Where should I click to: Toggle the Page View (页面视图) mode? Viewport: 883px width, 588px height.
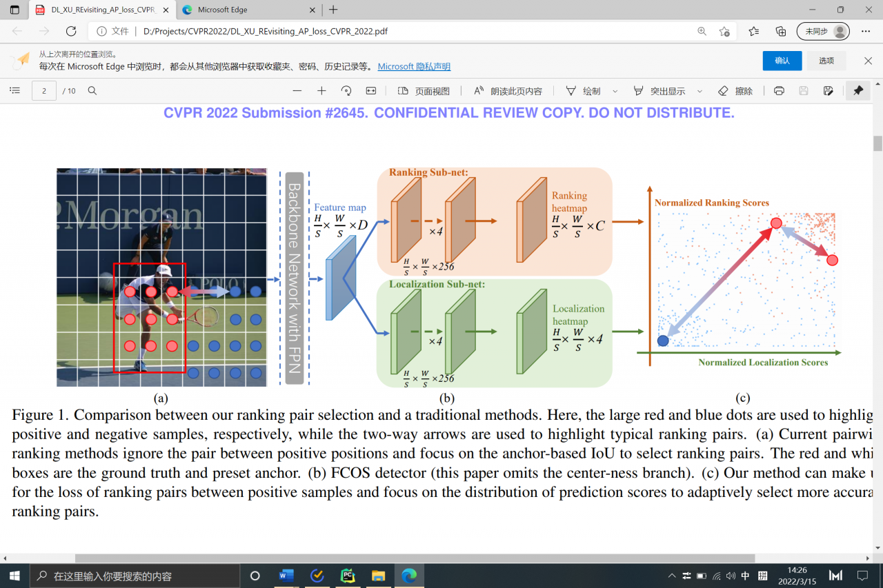[x=424, y=91]
